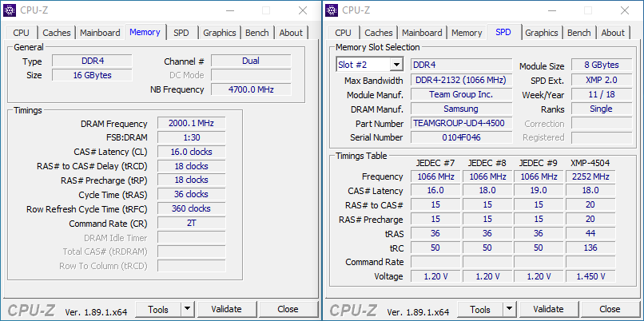
Task: Click Validate button in right window
Action: tap(548, 309)
